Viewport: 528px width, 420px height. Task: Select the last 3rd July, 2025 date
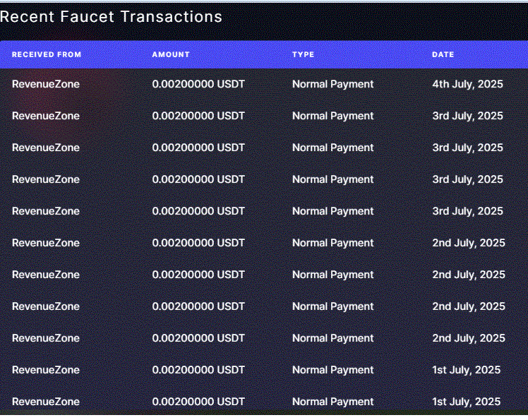click(467, 211)
